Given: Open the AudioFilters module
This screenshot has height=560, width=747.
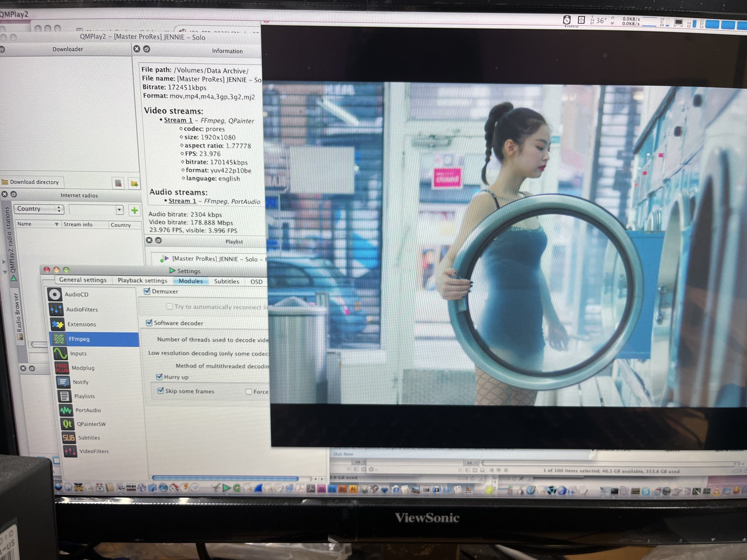Looking at the screenshot, I should pyautogui.click(x=82, y=309).
